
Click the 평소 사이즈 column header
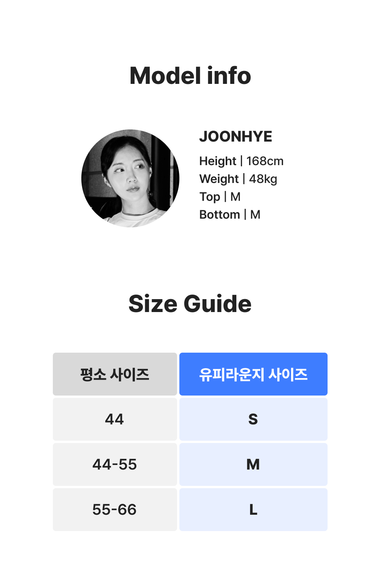[115, 374]
